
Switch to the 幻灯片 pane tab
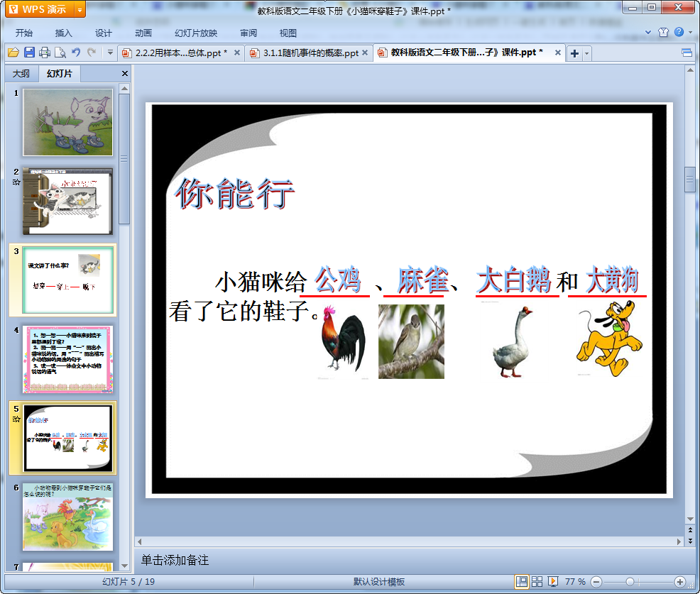(60, 74)
